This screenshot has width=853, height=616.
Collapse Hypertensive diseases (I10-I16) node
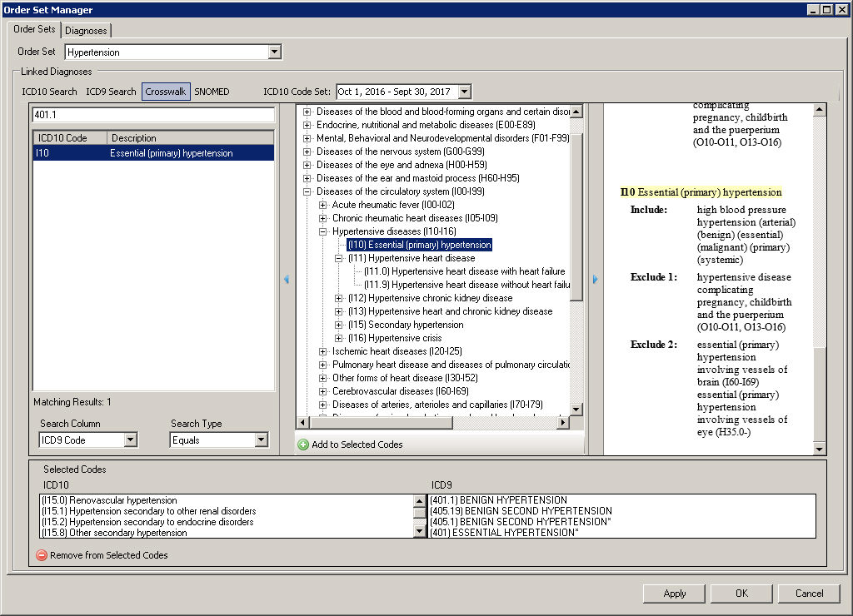coord(322,231)
